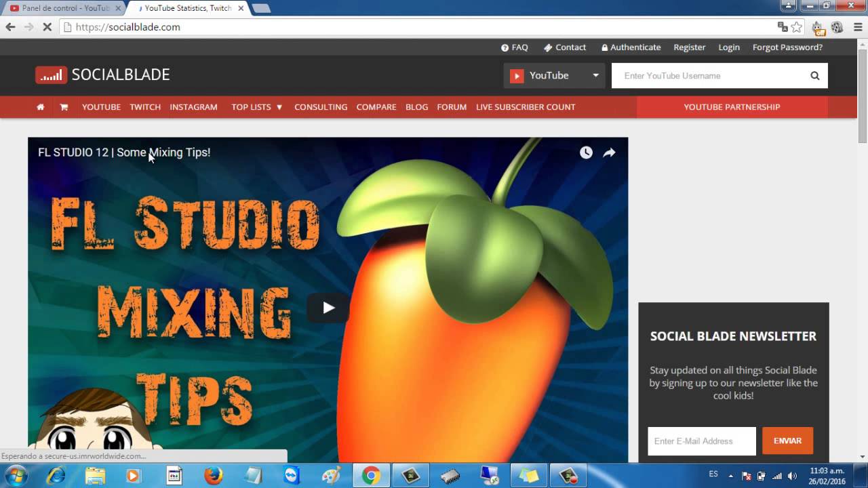The width and height of the screenshot is (868, 488).
Task: Go to the Social Blade home icon
Action: [41, 107]
